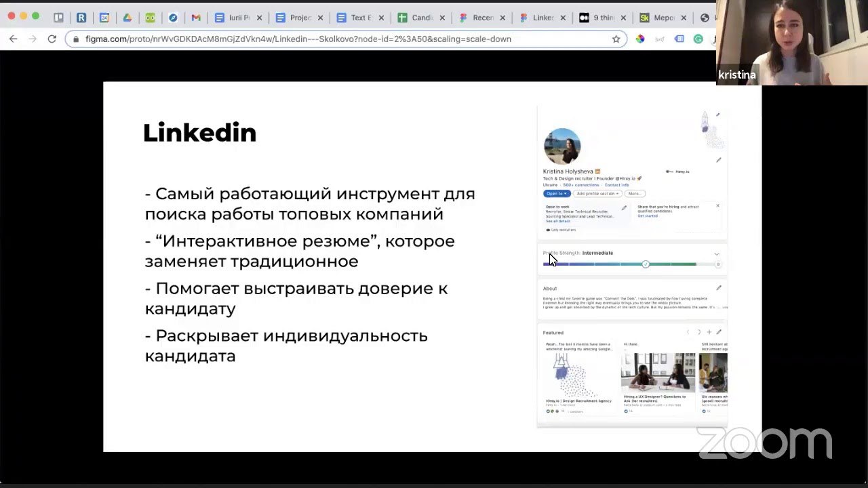
Task: Bookmark this page with the star icon
Action: 616,39
